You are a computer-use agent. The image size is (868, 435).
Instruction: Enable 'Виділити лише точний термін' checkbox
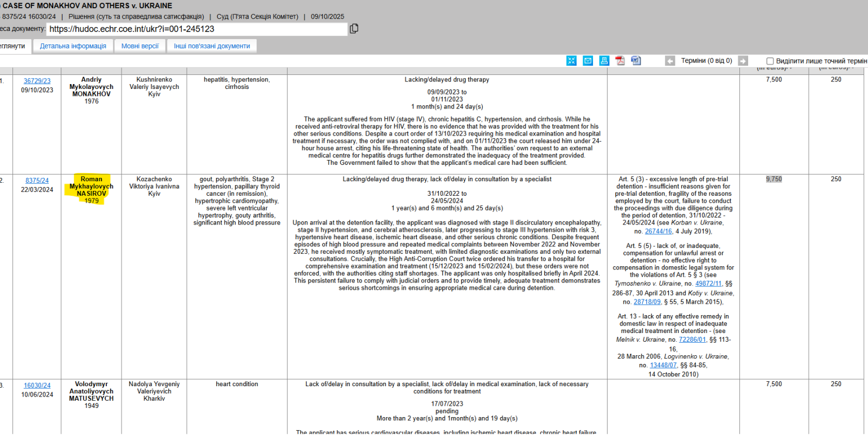770,61
